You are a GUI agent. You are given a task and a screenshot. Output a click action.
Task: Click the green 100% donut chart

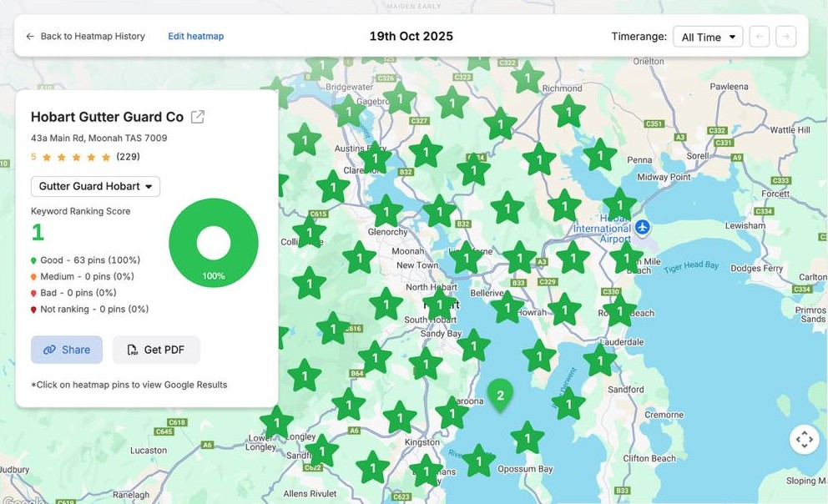tap(214, 243)
